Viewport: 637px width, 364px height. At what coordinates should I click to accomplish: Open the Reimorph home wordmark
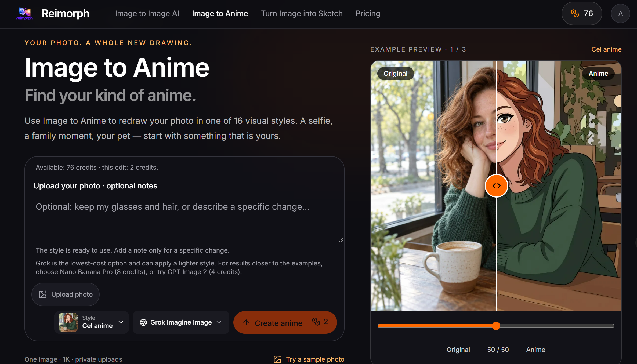click(x=66, y=13)
